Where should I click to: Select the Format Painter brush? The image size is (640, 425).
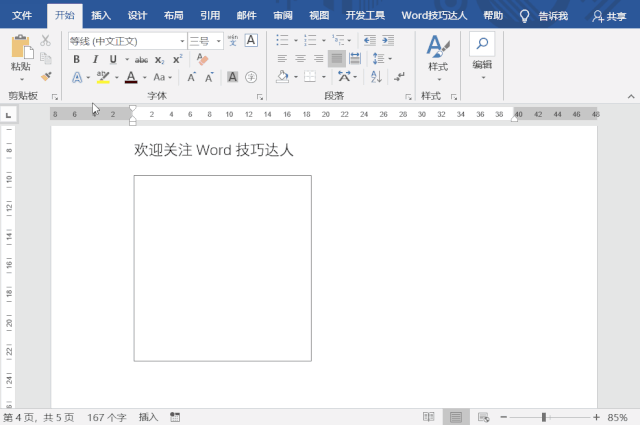(46, 76)
